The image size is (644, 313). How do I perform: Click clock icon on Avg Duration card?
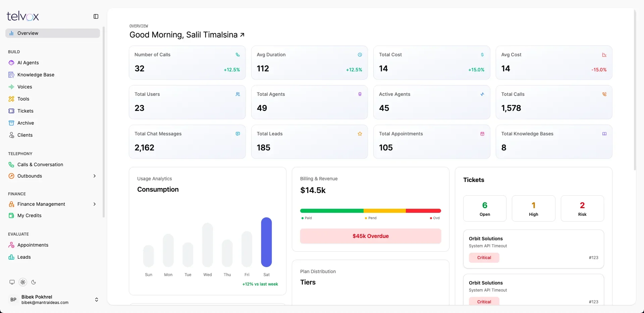click(x=360, y=55)
